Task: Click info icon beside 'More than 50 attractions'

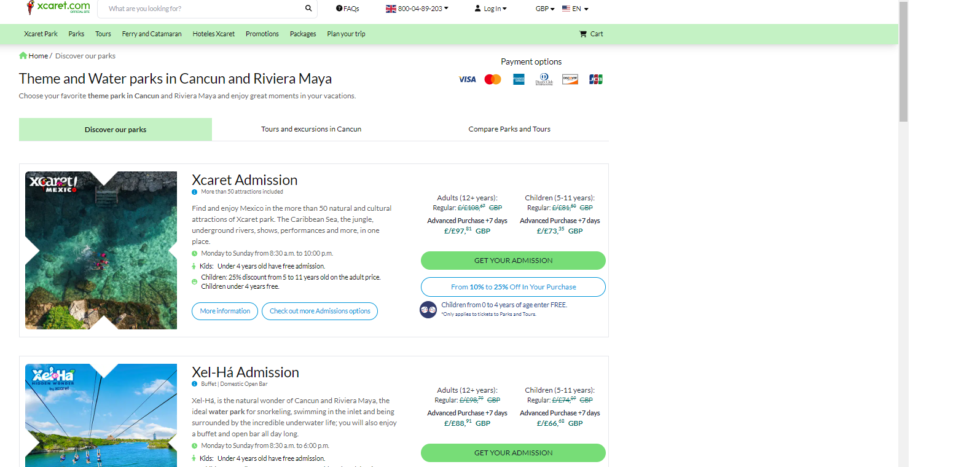Action: click(195, 192)
